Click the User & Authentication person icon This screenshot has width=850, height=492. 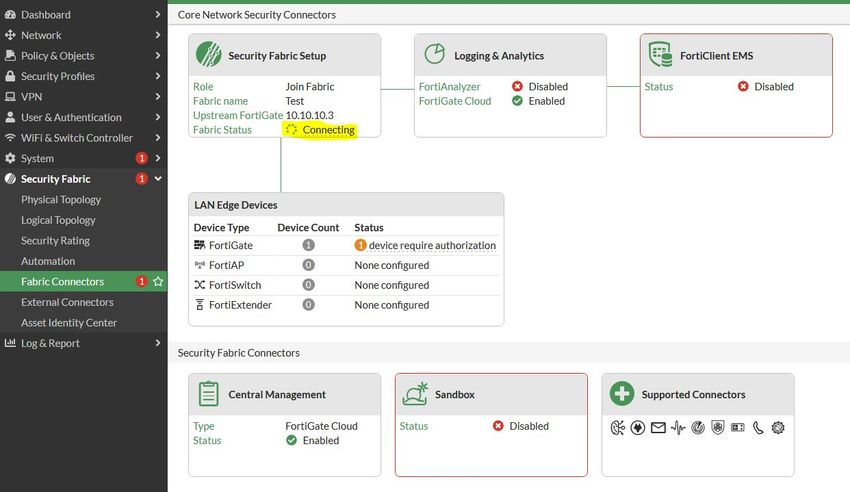[10, 118]
